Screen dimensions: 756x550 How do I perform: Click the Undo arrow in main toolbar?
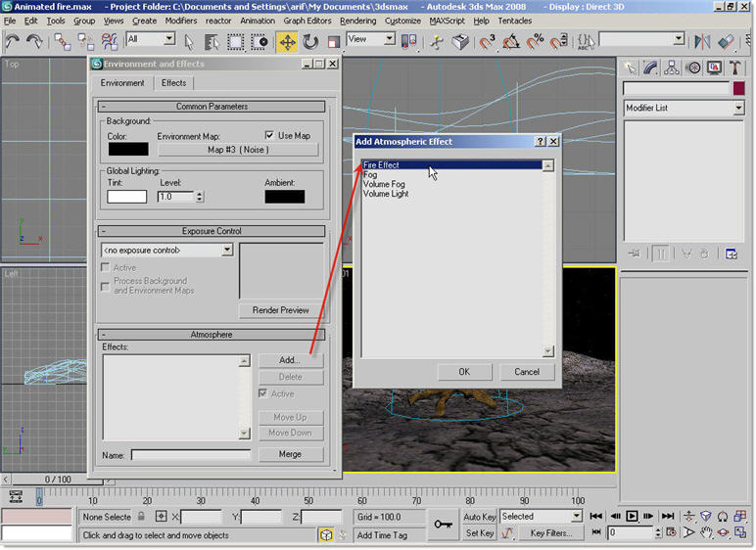(x=13, y=42)
